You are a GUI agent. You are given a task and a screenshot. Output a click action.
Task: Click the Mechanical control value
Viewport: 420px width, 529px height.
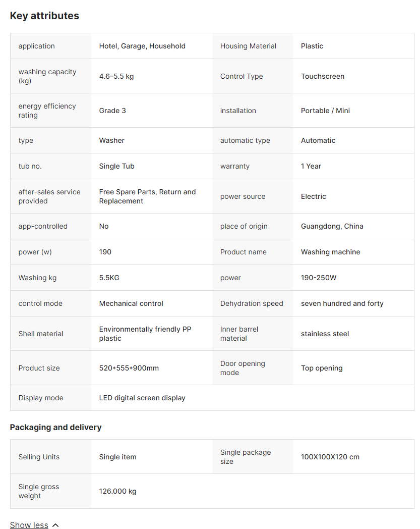131,303
